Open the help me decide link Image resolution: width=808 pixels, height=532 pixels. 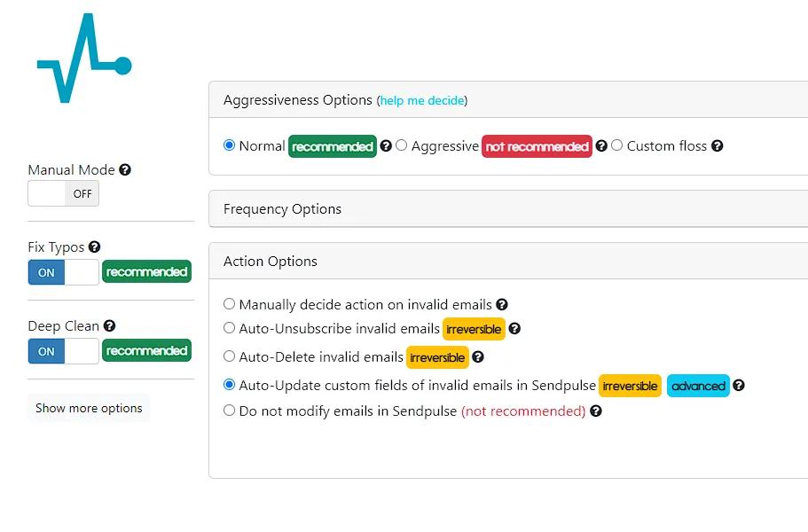(422, 100)
